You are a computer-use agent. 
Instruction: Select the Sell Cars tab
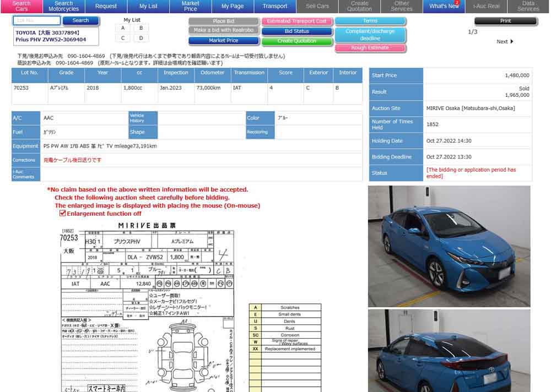[317, 6]
